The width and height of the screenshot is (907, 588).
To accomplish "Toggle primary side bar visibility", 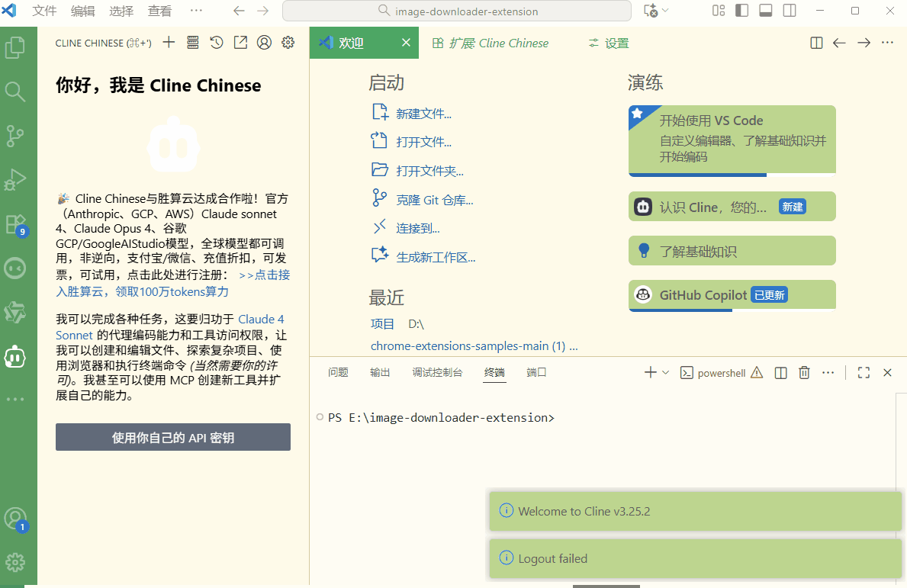I will (x=741, y=11).
